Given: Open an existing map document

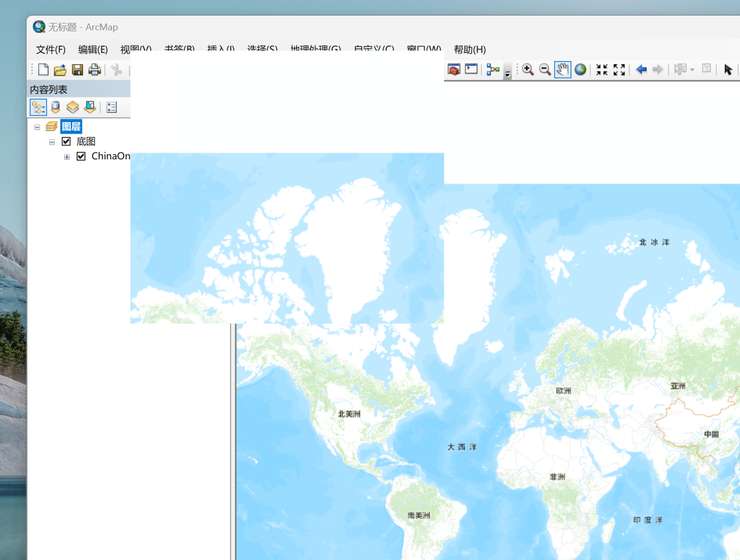Looking at the screenshot, I should 61,69.
